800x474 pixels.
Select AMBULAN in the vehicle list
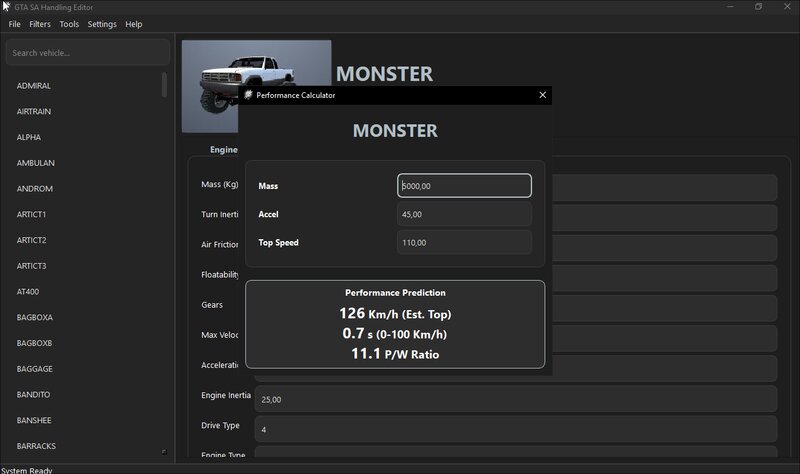[x=36, y=163]
